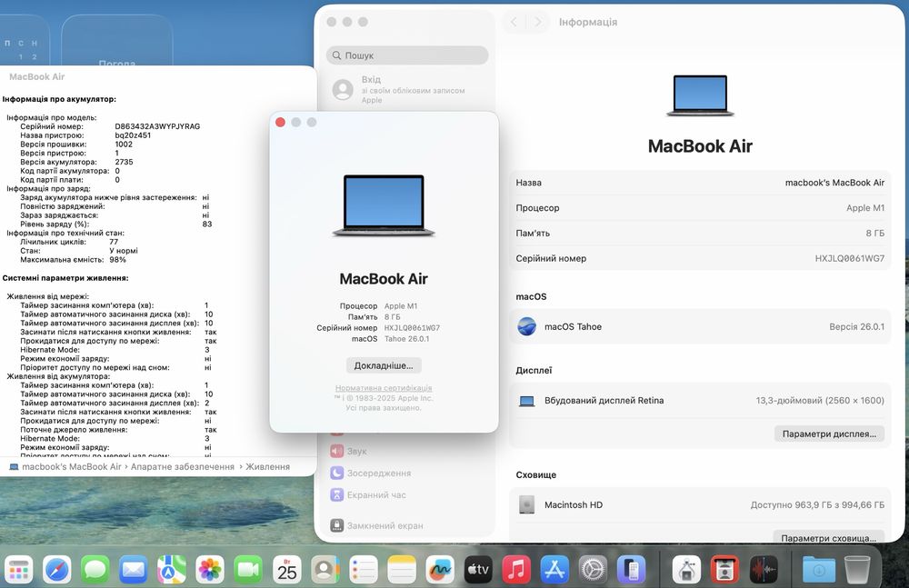Open the Downloads folder in the Dock
Screen dimensions: 909x588
point(819,570)
